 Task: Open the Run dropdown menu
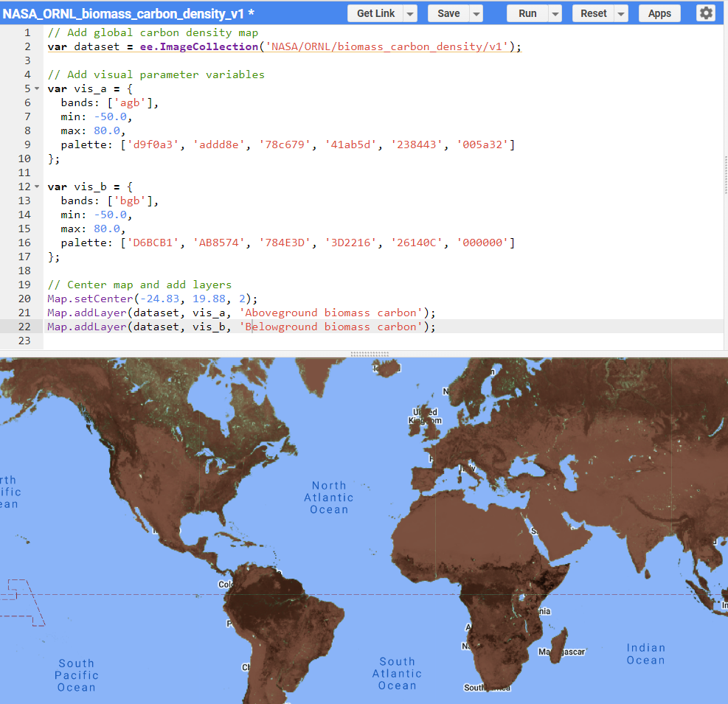click(554, 13)
